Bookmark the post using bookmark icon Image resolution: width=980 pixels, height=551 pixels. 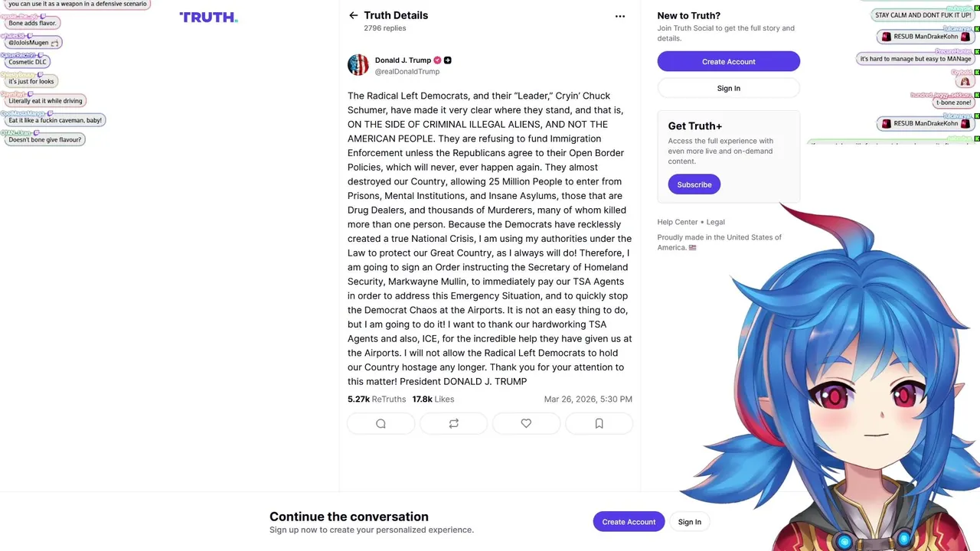tap(599, 423)
